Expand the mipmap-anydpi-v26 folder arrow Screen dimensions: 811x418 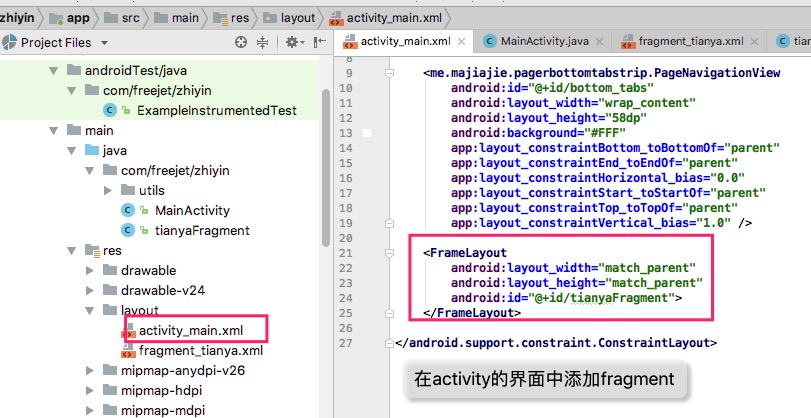[x=89, y=370]
